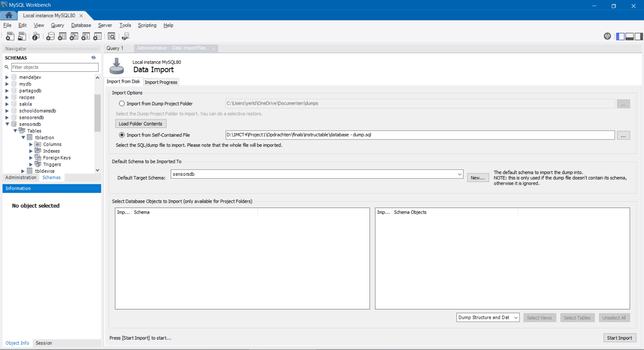Click the Tables folder icon
This screenshot has height=350, width=644.
coord(22,131)
